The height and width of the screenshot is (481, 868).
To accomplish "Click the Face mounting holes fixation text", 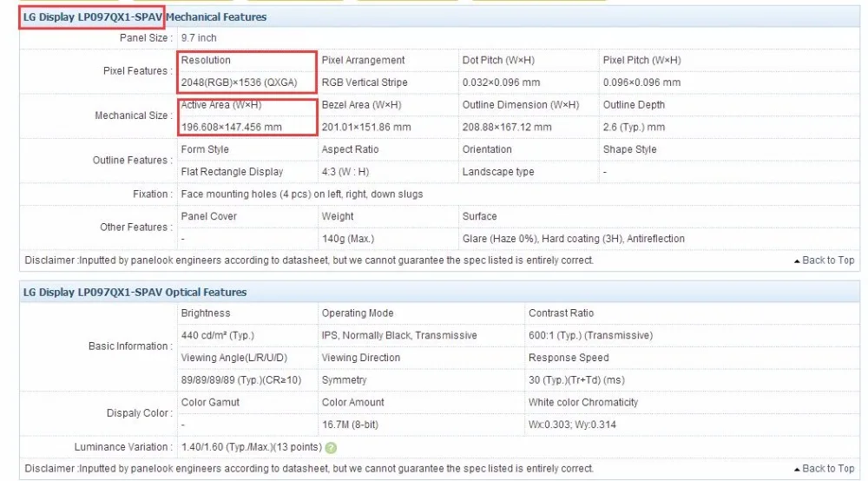I will [x=302, y=194].
